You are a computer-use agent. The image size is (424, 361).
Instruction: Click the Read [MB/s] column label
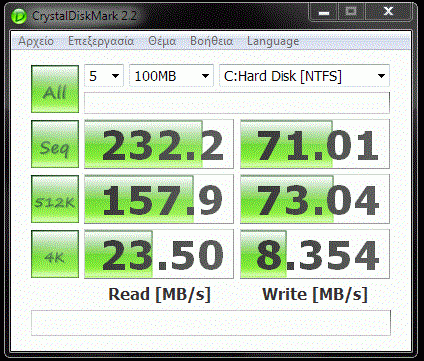(x=160, y=294)
